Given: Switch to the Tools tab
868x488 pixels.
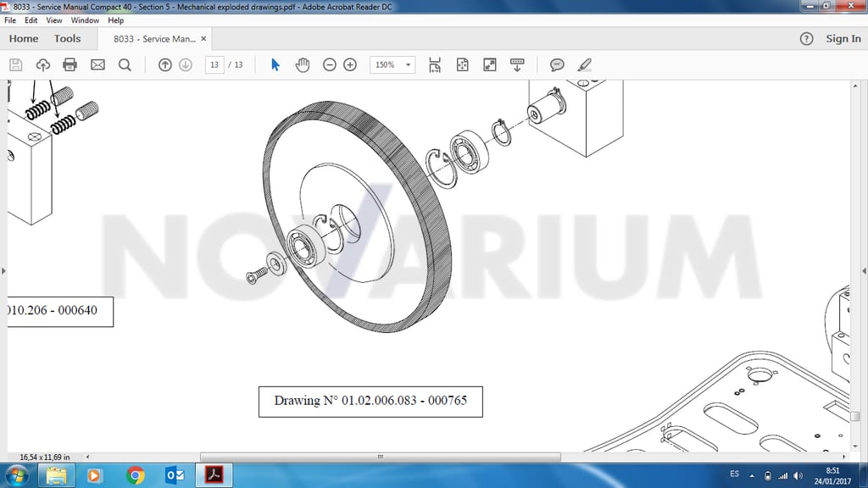Looking at the screenshot, I should pyautogui.click(x=67, y=39).
